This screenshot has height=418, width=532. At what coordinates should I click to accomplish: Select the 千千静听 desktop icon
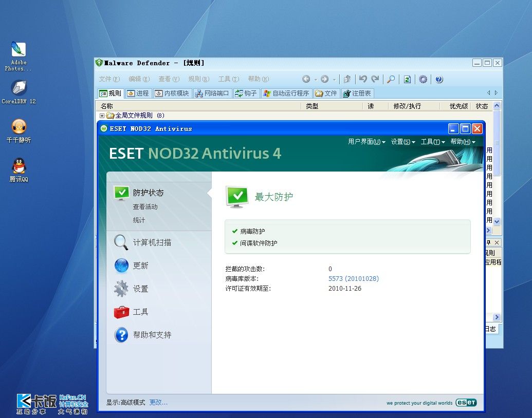click(x=19, y=131)
